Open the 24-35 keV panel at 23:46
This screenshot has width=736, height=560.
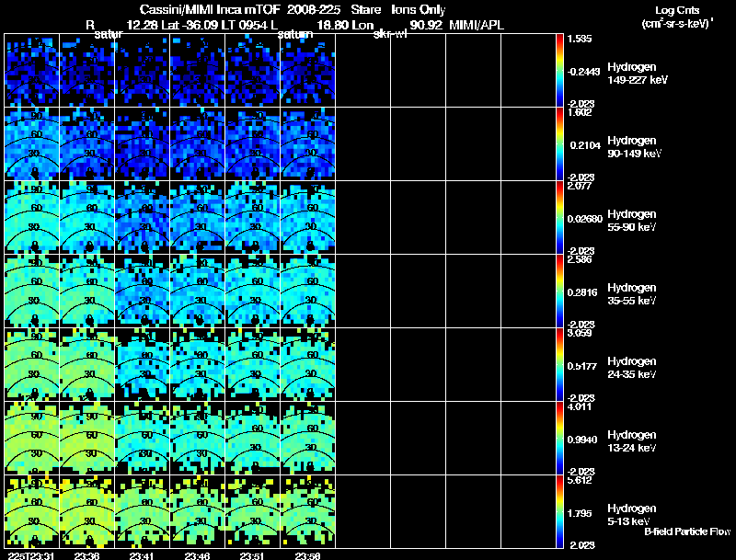coord(198,364)
